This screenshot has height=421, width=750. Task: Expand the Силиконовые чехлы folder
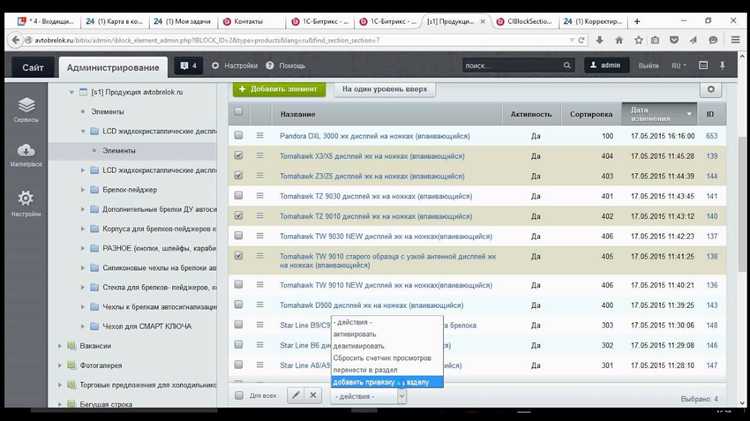[x=83, y=268]
